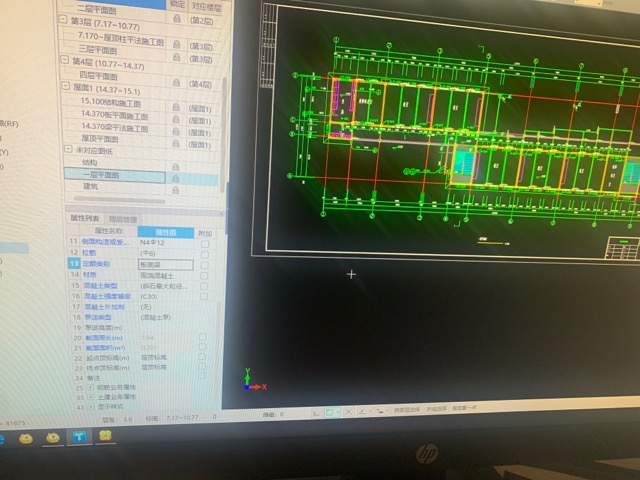This screenshot has width=640, height=480.
Task: Click the 对应楼层 column header
Action: click(207, 6)
